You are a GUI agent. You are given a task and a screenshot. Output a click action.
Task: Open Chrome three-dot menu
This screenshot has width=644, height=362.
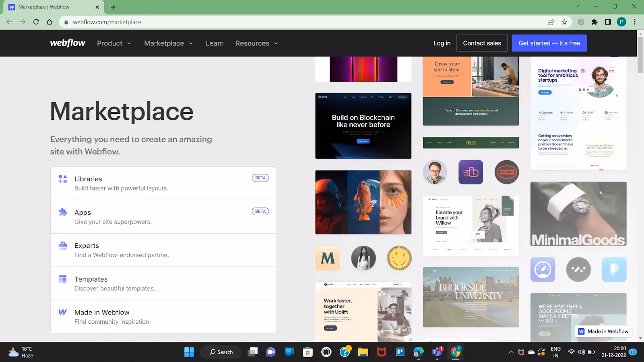click(635, 22)
